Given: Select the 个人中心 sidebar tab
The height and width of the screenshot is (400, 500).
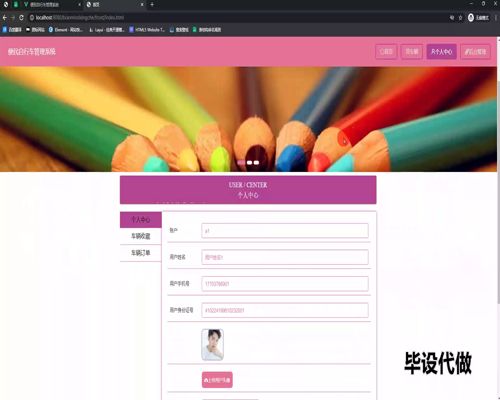Looking at the screenshot, I should point(141,220).
